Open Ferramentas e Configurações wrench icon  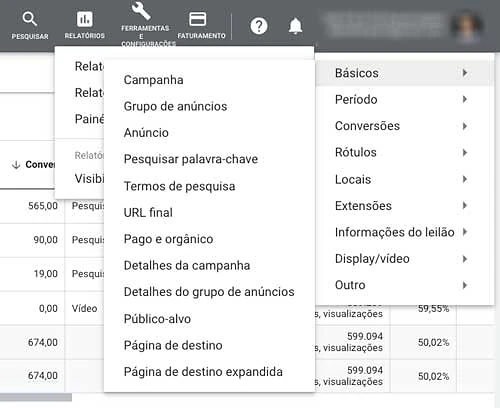pos(141,11)
